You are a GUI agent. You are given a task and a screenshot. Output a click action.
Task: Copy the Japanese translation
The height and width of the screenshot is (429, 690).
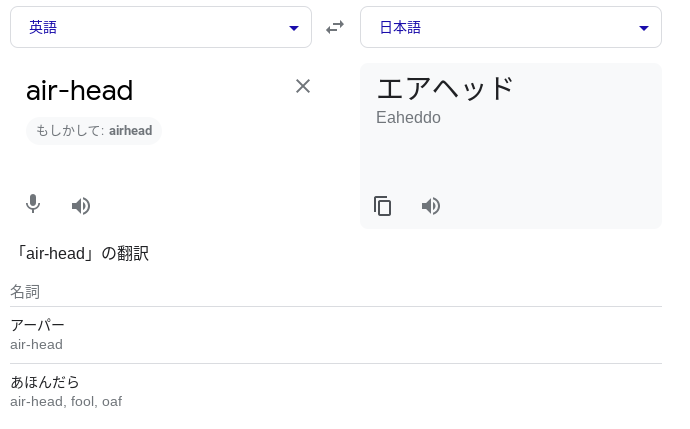pyautogui.click(x=382, y=206)
